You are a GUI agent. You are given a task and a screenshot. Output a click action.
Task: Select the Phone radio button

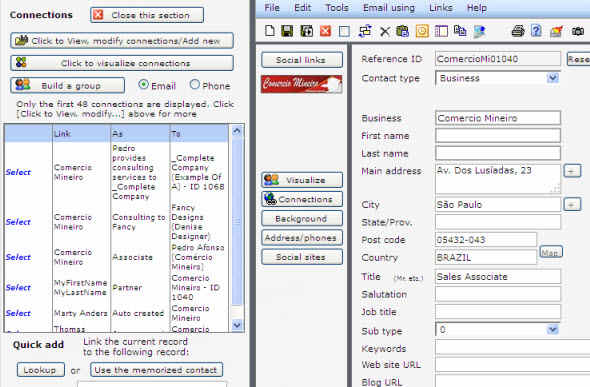(195, 85)
